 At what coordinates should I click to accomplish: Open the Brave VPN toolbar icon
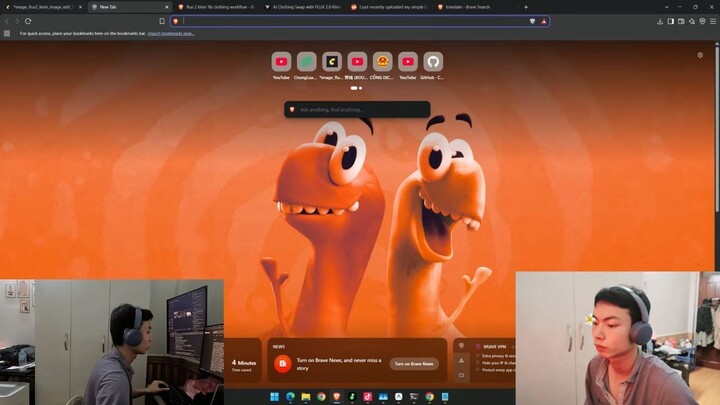tap(703, 21)
